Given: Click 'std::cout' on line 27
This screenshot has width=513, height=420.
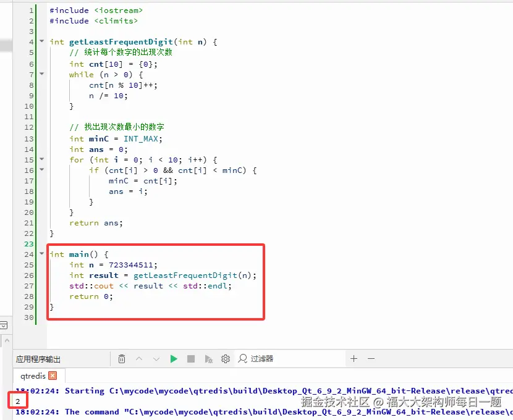Looking at the screenshot, I should [x=91, y=286].
